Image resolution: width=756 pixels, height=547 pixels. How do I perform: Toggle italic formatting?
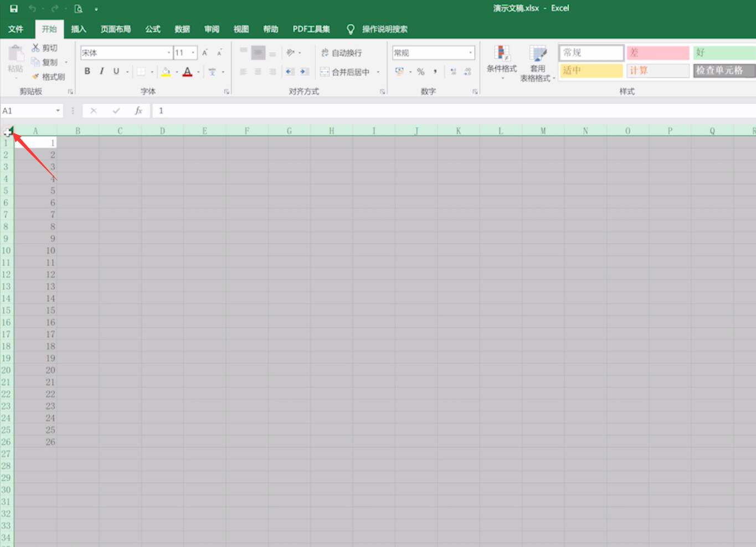[x=101, y=71]
